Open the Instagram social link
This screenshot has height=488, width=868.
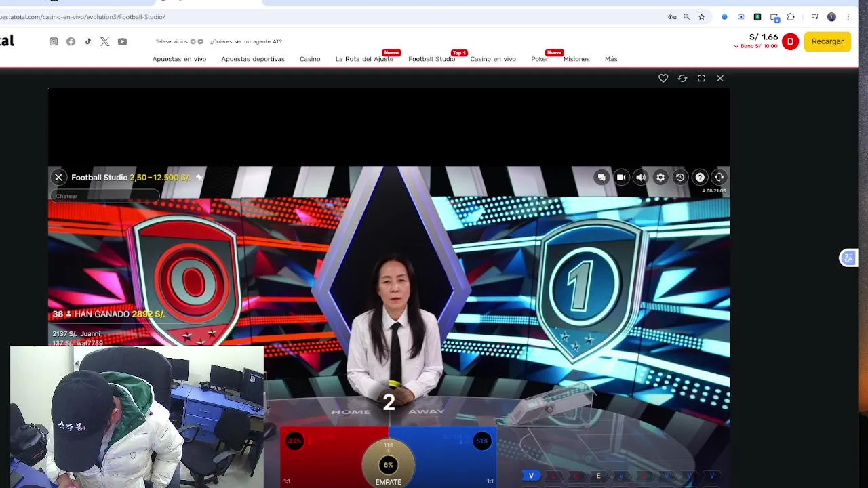[54, 41]
